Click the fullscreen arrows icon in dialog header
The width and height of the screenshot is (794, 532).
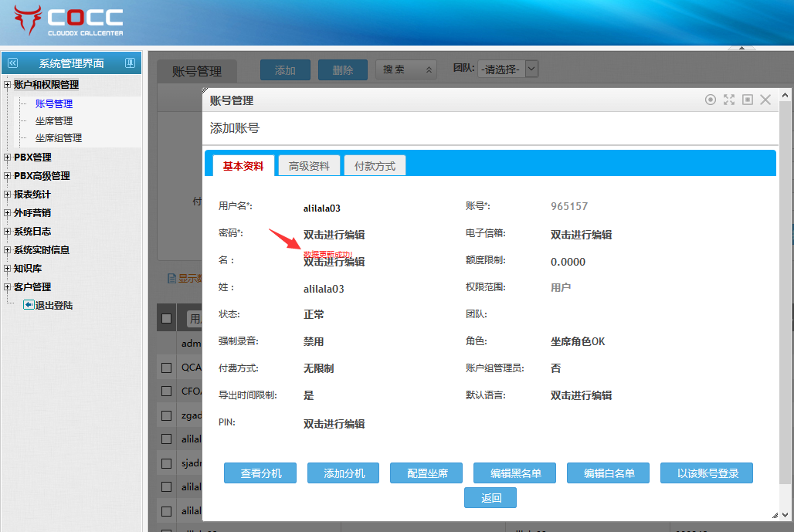point(729,100)
